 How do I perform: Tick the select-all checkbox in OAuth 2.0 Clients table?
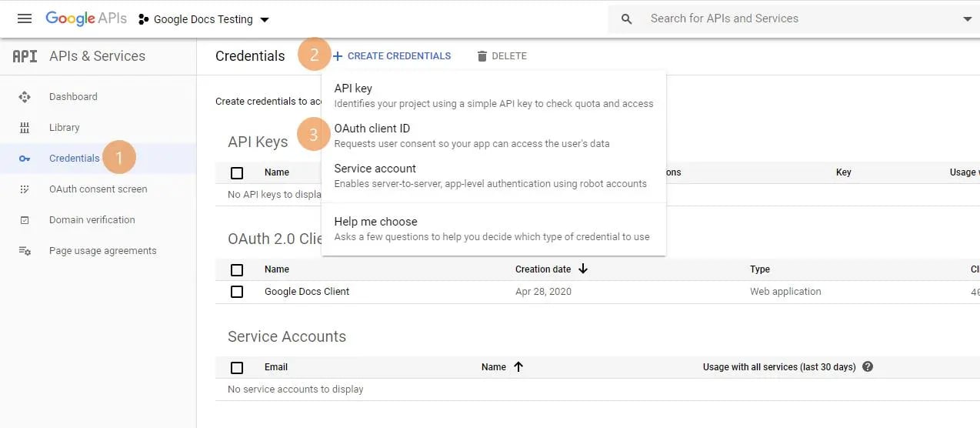pyautogui.click(x=237, y=269)
